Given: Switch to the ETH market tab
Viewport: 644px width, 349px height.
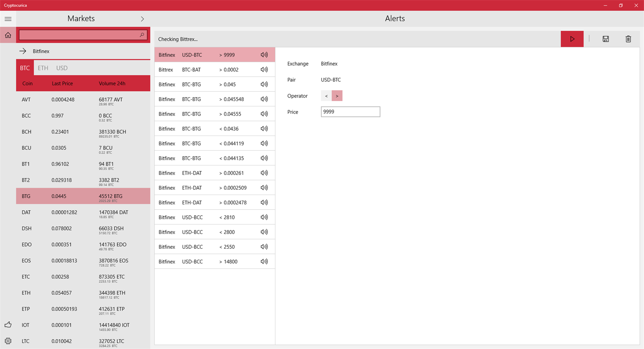Looking at the screenshot, I should coord(43,68).
